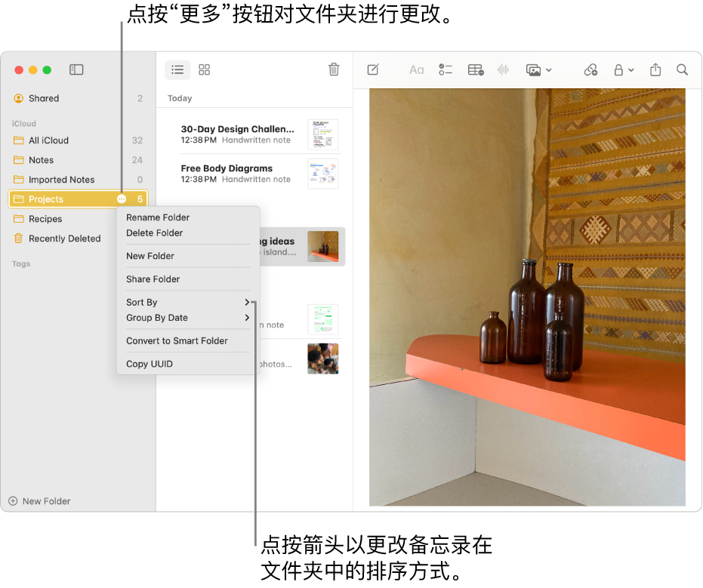The width and height of the screenshot is (703, 588).
Task: Click New Folder button at sidebar bottom
Action: 39,501
